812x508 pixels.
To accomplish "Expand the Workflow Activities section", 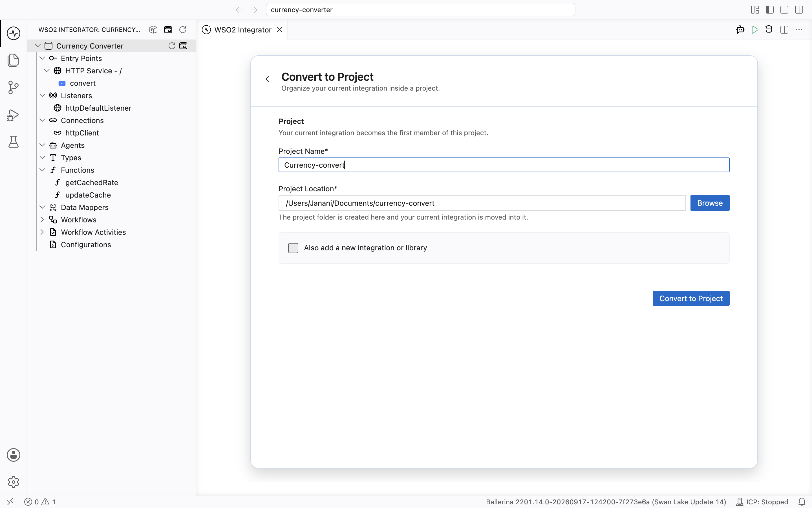I will click(x=42, y=232).
